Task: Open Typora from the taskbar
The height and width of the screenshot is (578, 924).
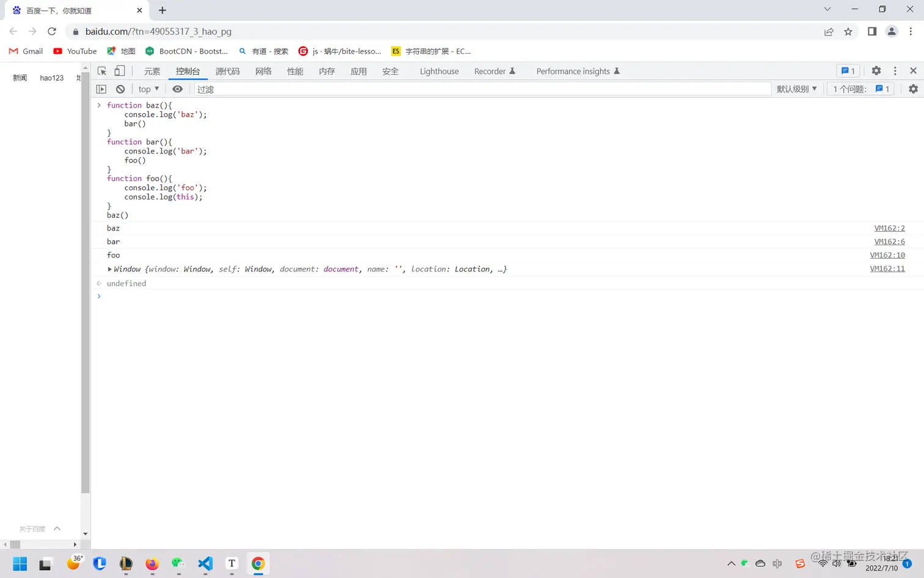Action: point(232,564)
